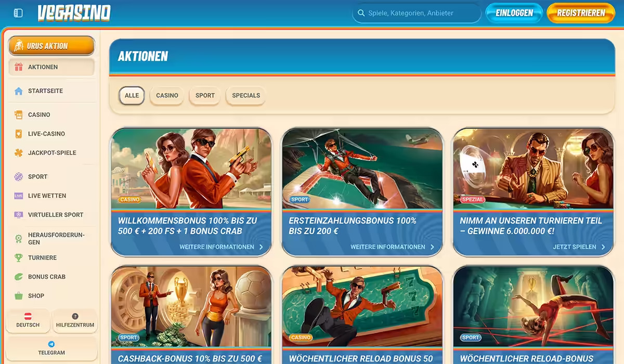
Task: Open Virtueller Sport sidebar entry
Action: point(51,215)
